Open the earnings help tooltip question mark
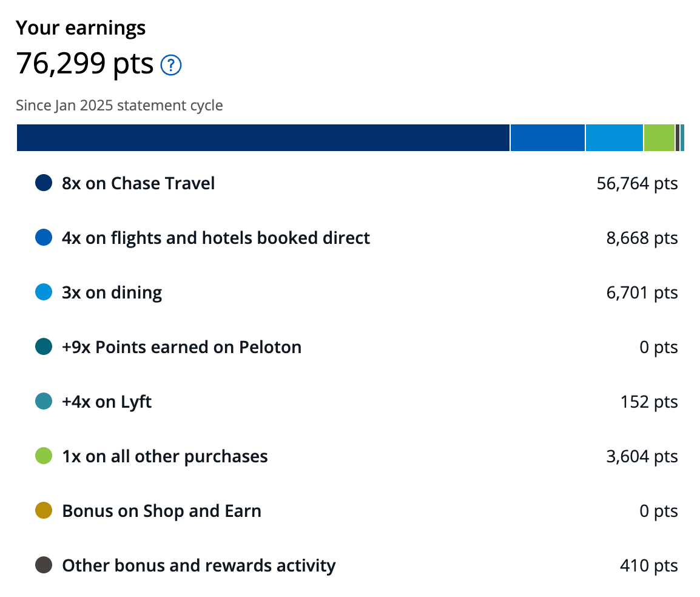 [170, 65]
